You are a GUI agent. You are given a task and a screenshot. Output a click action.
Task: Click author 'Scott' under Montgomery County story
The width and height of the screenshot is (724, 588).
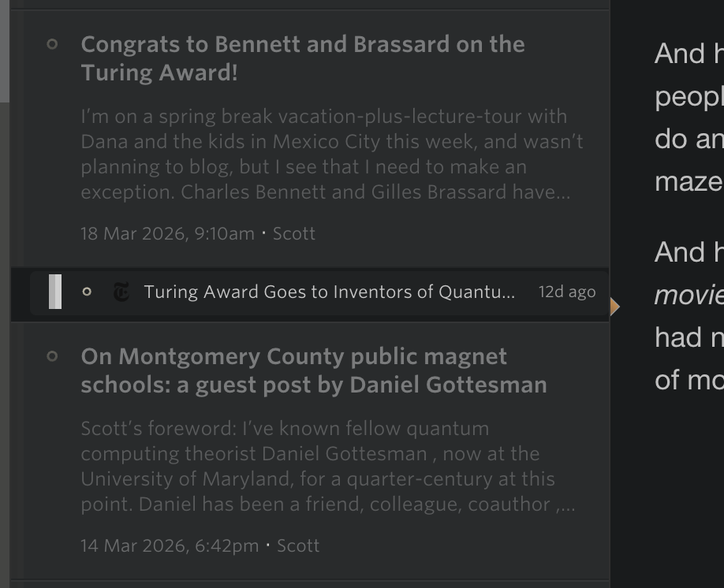(x=298, y=546)
